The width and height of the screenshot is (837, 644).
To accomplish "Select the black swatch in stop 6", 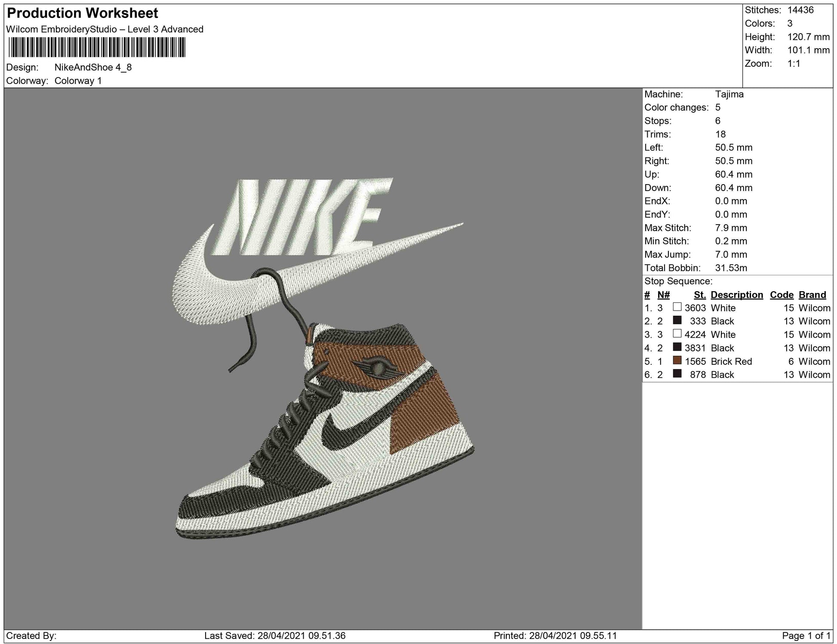I will point(677,374).
